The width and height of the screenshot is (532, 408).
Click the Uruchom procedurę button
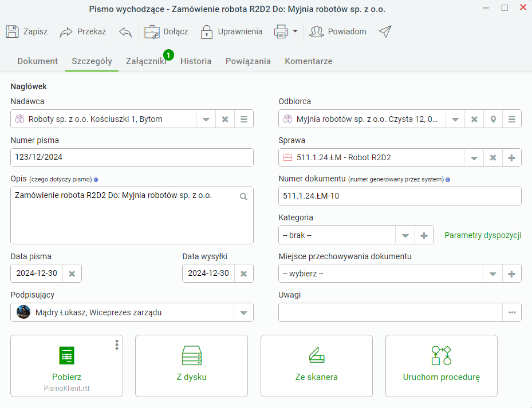point(442,366)
